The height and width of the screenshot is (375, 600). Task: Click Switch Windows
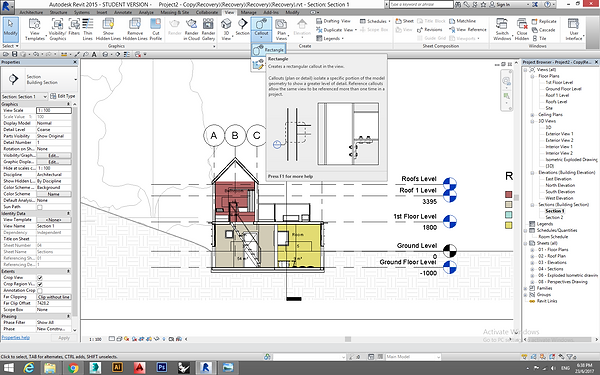(502, 29)
